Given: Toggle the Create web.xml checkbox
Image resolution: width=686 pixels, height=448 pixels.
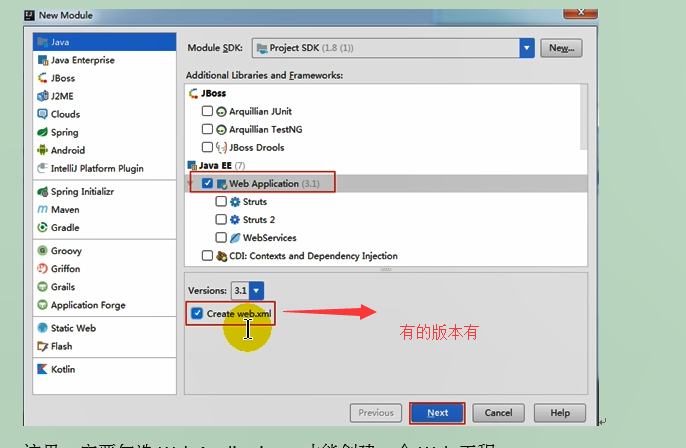Looking at the screenshot, I should click(x=197, y=313).
